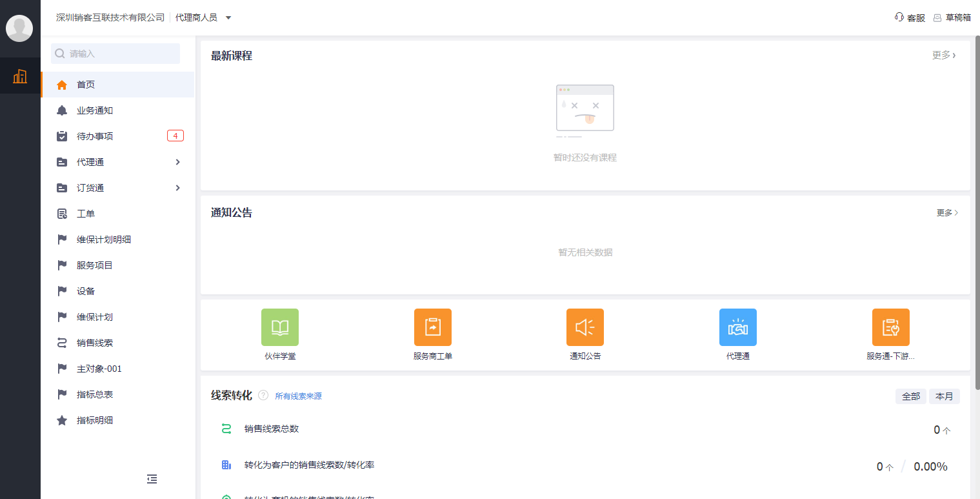The height and width of the screenshot is (499, 980).
Task: Click the green icon beside 销售线索总数
Action: coord(226,429)
